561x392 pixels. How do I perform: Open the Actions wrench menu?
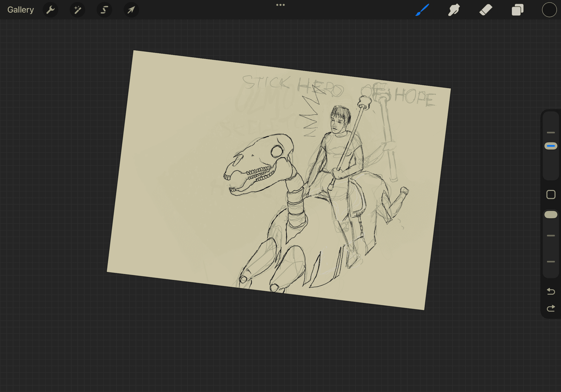tap(51, 10)
